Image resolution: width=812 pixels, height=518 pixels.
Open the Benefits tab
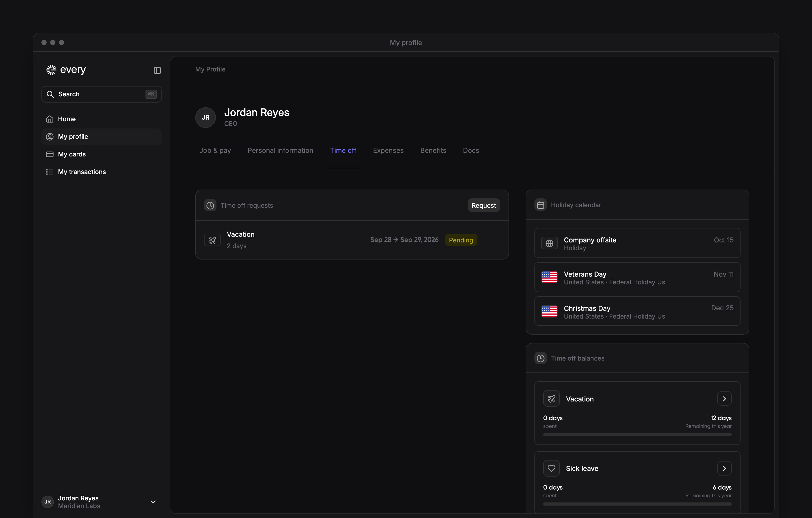433,150
